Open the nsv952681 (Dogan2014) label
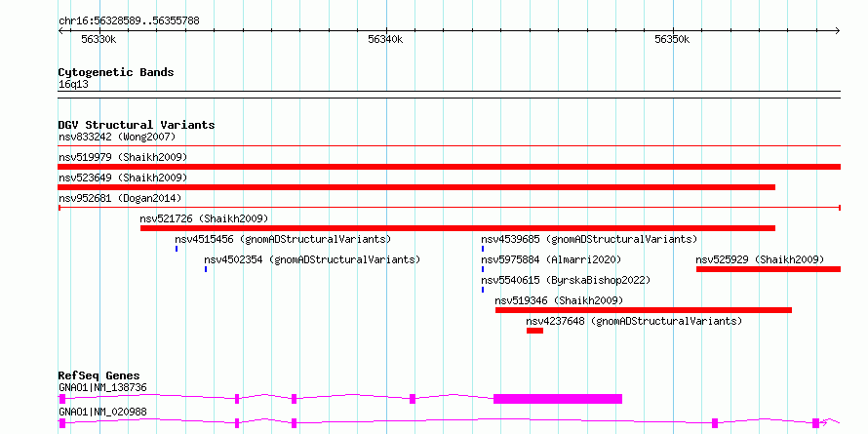 click(x=120, y=198)
